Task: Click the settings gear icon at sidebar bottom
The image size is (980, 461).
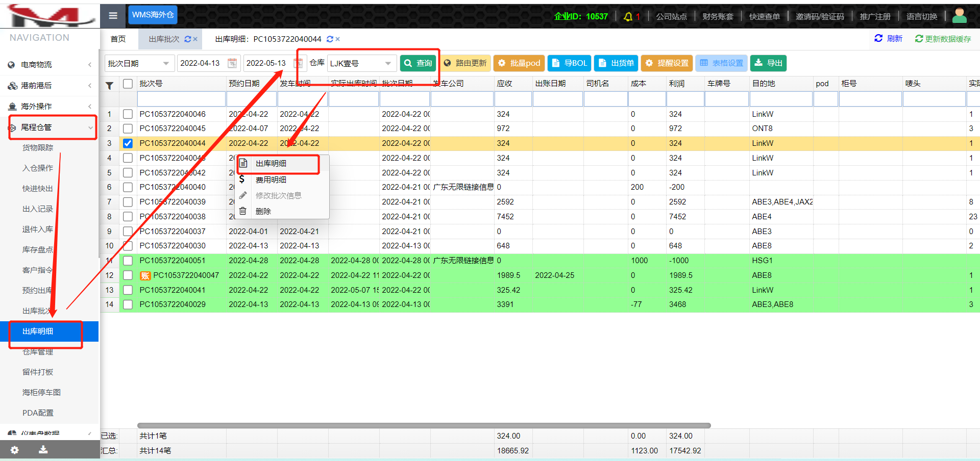Action: pyautogui.click(x=15, y=450)
